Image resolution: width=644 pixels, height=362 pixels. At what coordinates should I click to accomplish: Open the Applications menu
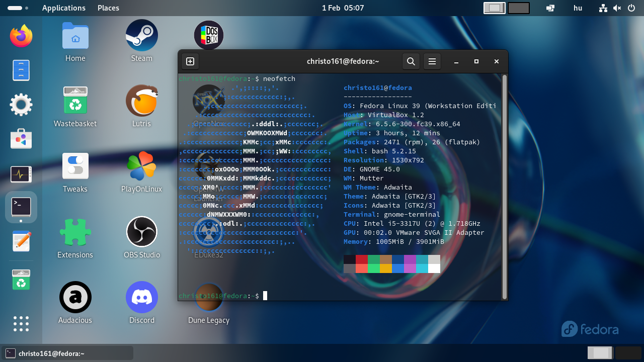64,8
